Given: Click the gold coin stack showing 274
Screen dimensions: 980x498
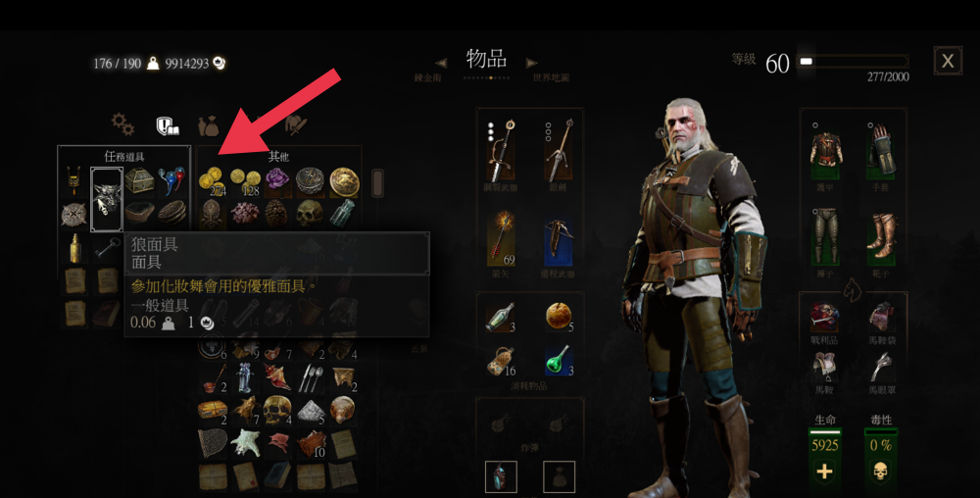Looking at the screenshot, I should (213, 181).
